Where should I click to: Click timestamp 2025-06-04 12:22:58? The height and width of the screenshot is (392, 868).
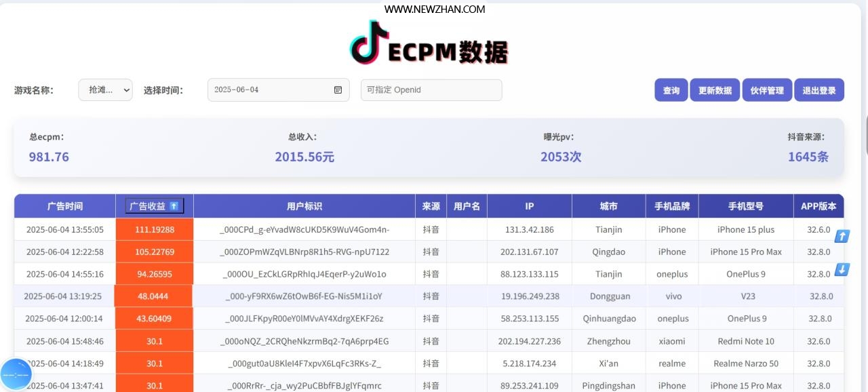(x=65, y=252)
